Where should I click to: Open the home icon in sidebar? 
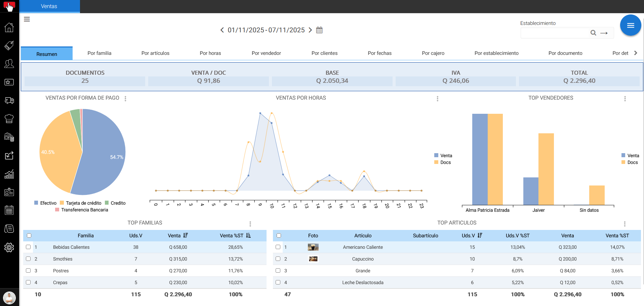9,27
